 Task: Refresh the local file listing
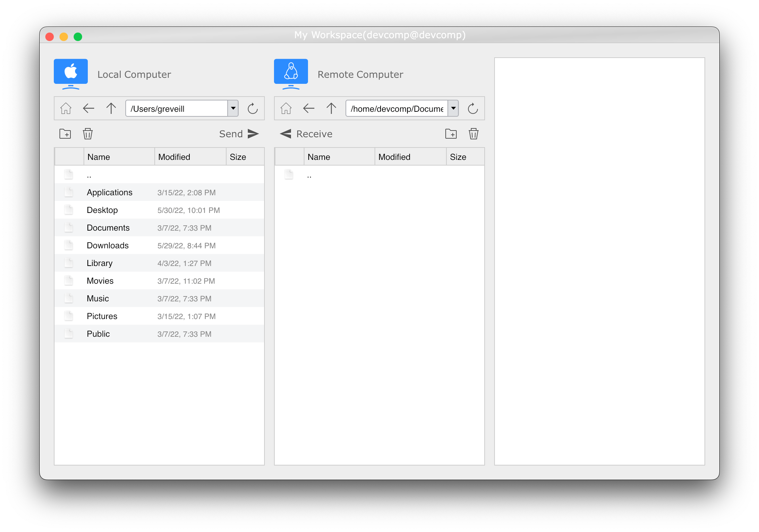pyautogui.click(x=253, y=108)
